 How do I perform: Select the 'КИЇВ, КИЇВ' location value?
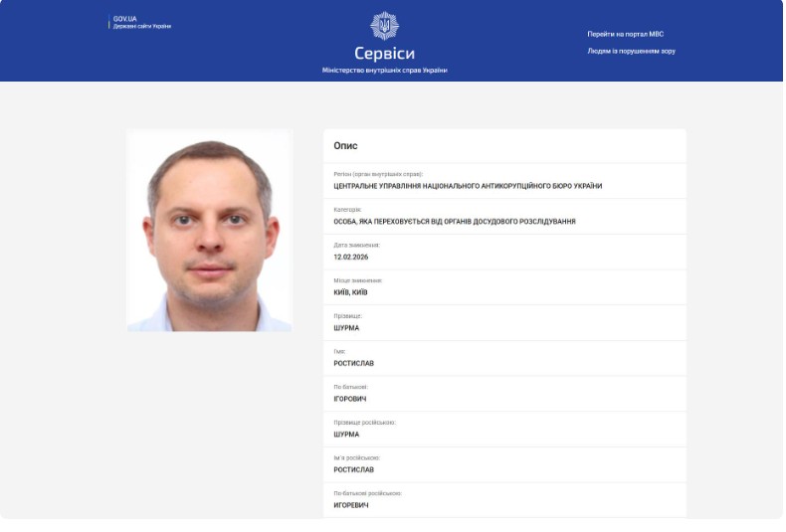coord(350,292)
